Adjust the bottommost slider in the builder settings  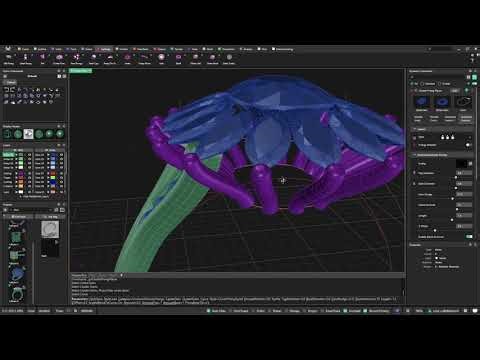(x=435, y=230)
